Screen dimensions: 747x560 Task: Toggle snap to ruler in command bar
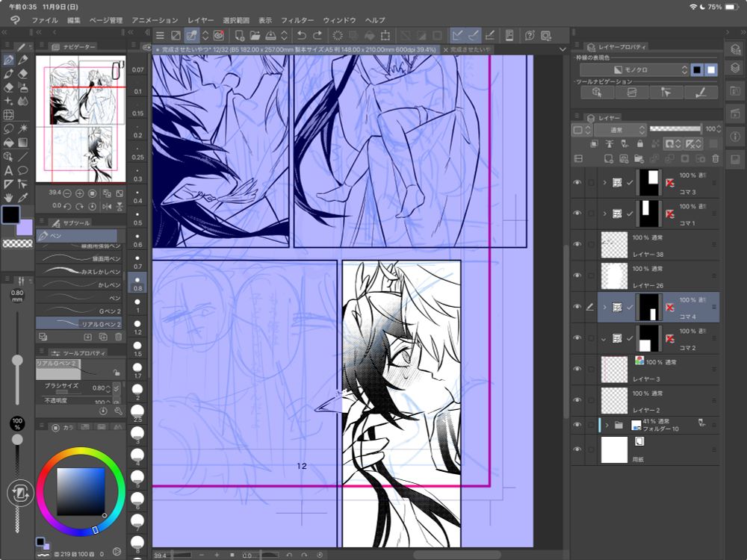point(457,35)
